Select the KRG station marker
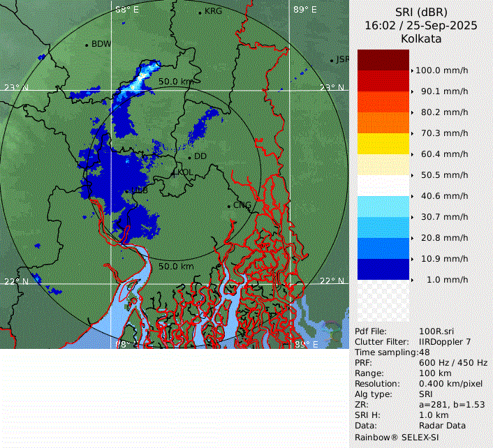Image resolution: width=493 pixels, height=448 pixels. (x=200, y=13)
